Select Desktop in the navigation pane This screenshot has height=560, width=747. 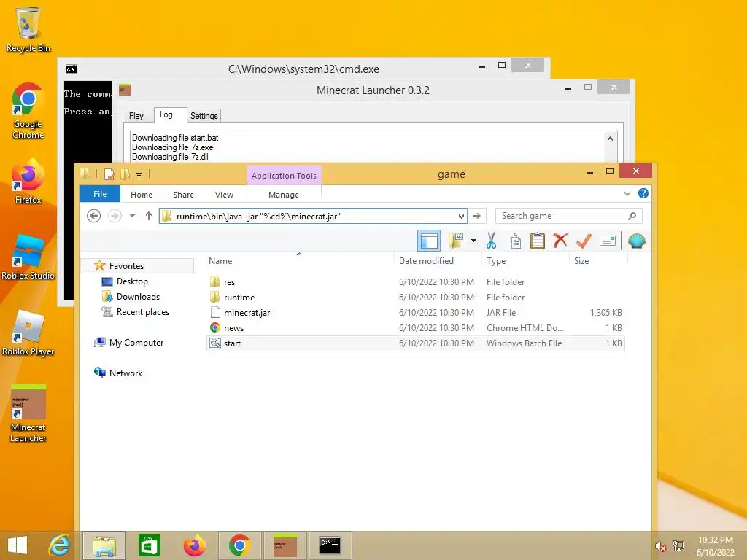click(x=132, y=281)
